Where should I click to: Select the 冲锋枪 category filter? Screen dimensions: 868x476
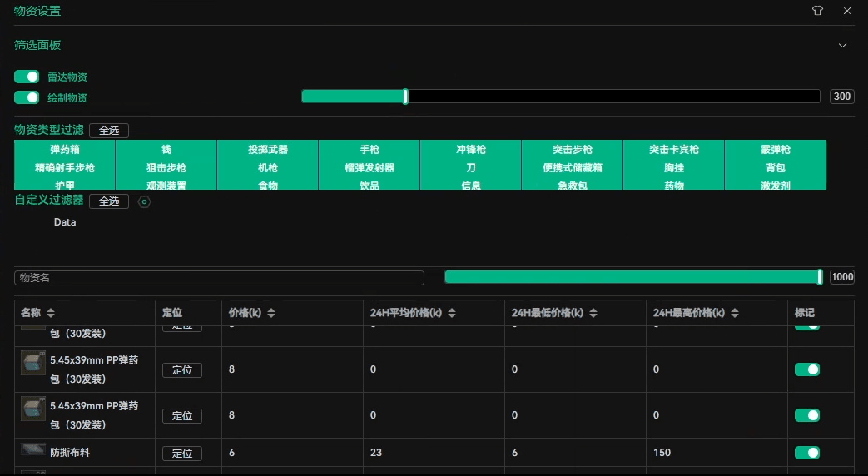tap(470, 150)
